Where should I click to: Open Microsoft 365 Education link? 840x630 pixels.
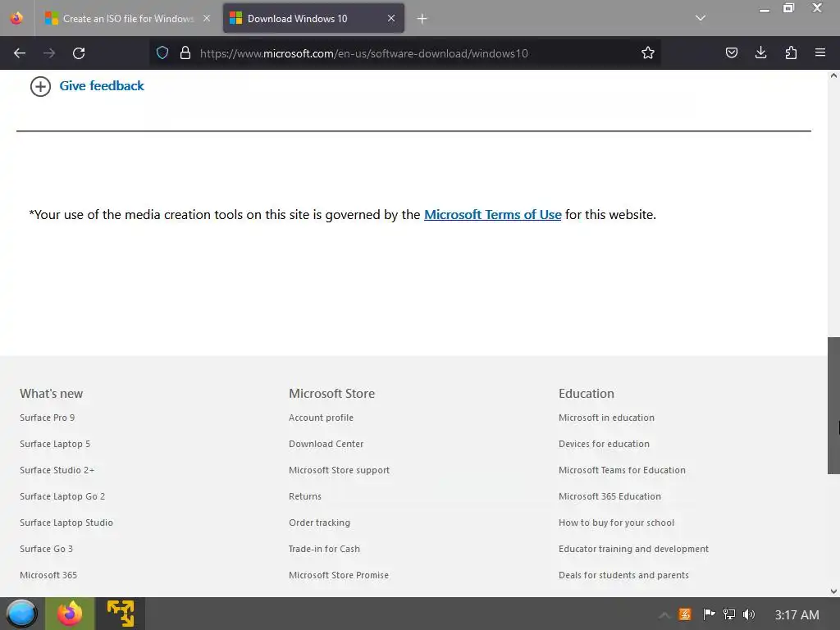pyautogui.click(x=609, y=496)
